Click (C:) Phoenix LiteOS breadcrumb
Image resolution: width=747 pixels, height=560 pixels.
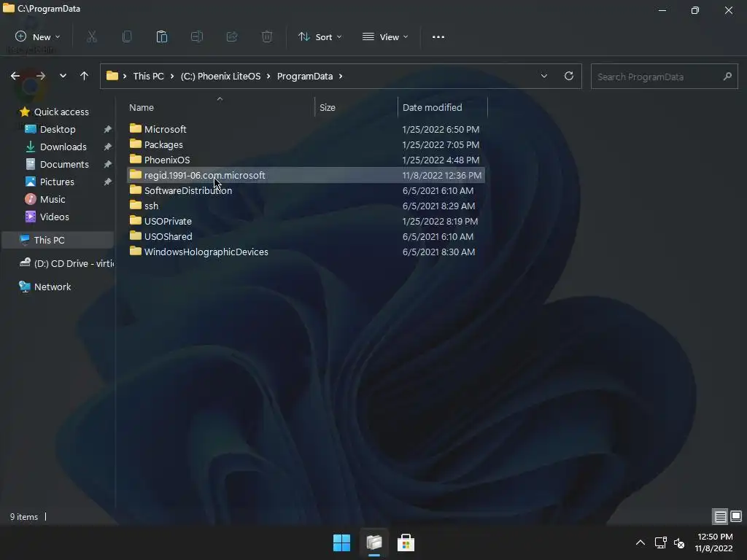220,76
